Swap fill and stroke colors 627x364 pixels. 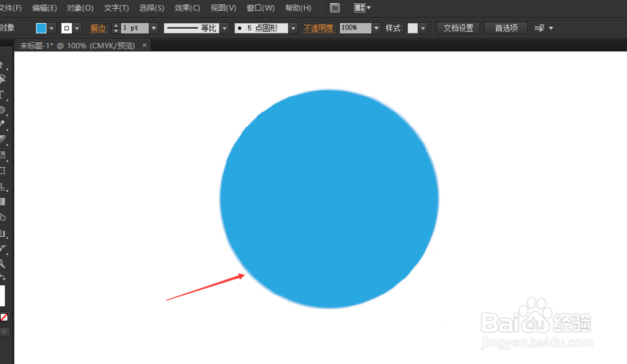3,278
